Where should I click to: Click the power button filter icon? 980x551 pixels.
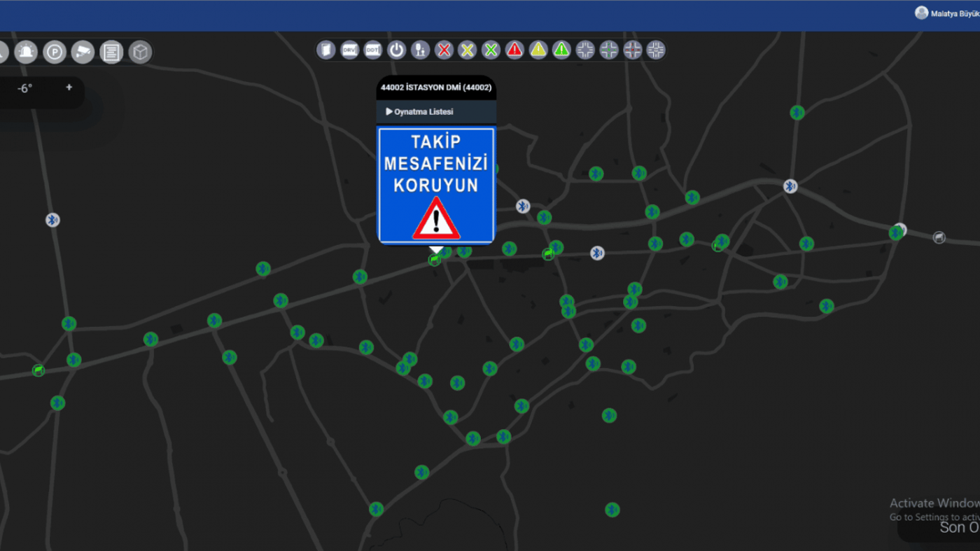click(x=397, y=50)
